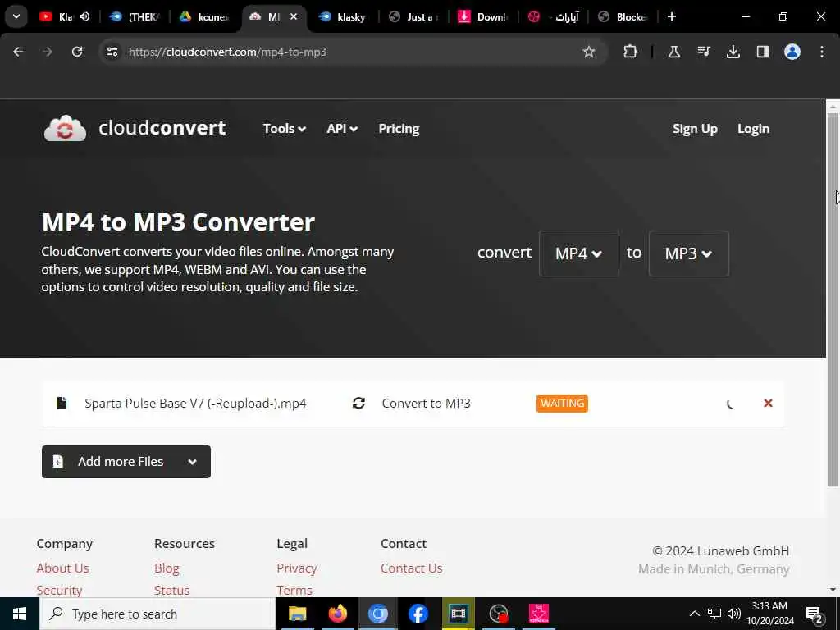840x630 pixels.
Task: Click Sign Up in the header
Action: pos(695,129)
